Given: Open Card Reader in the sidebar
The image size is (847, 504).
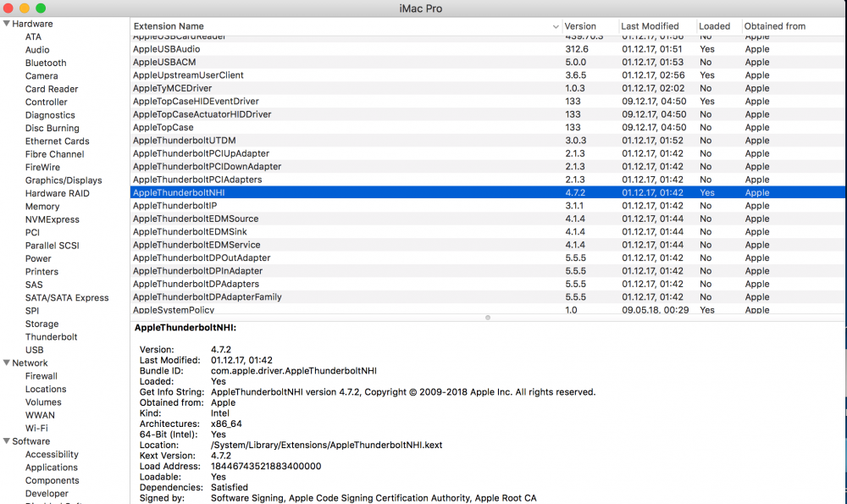Looking at the screenshot, I should click(52, 89).
